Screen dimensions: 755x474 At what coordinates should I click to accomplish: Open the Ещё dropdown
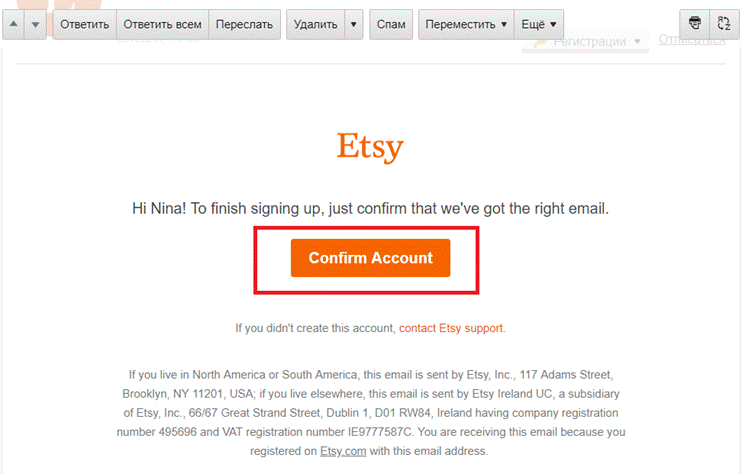pos(539,24)
